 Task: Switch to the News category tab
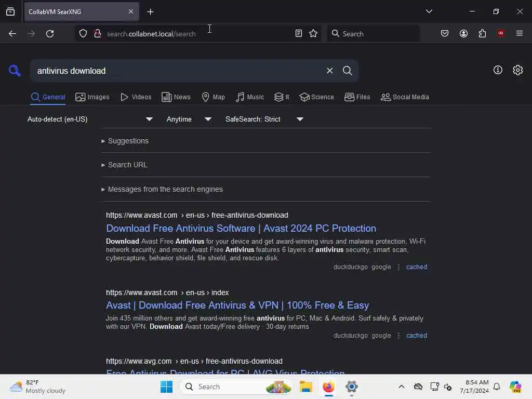tap(176, 97)
